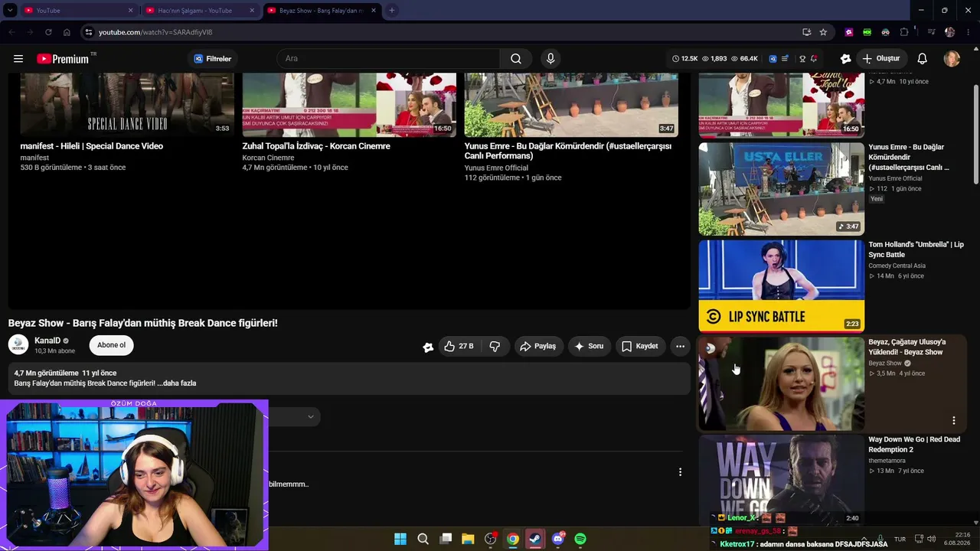980x551 pixels.
Task: Click the KanalD channel avatar
Action: point(18,345)
